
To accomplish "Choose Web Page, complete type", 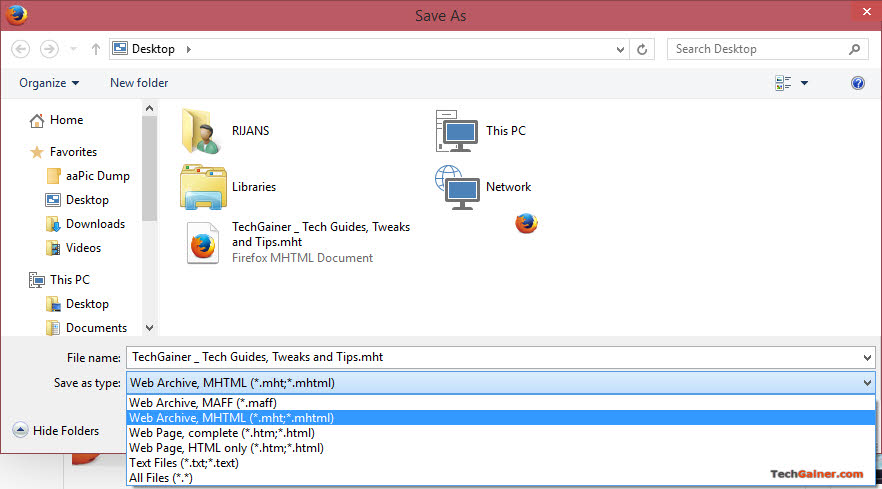I will [x=501, y=433].
